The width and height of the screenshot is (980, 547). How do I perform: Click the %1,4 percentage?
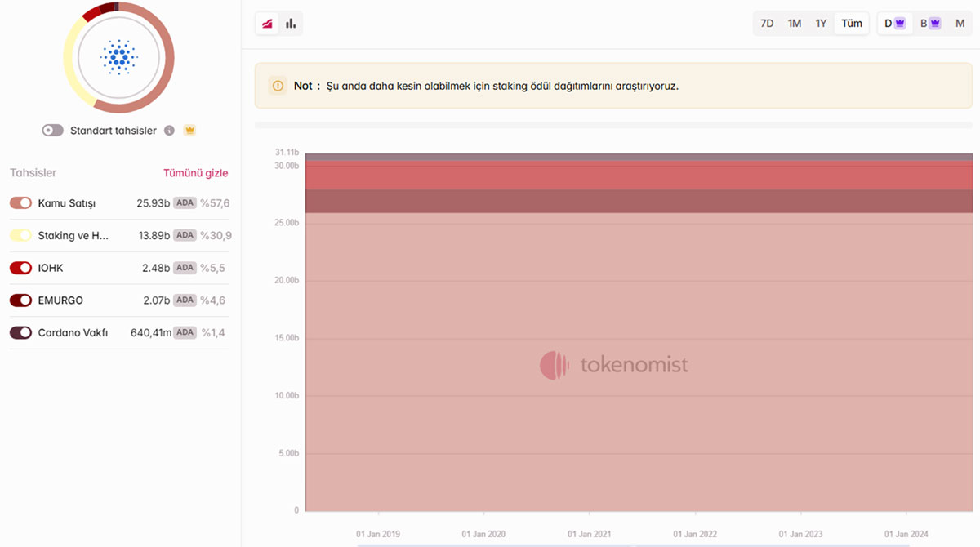point(212,333)
